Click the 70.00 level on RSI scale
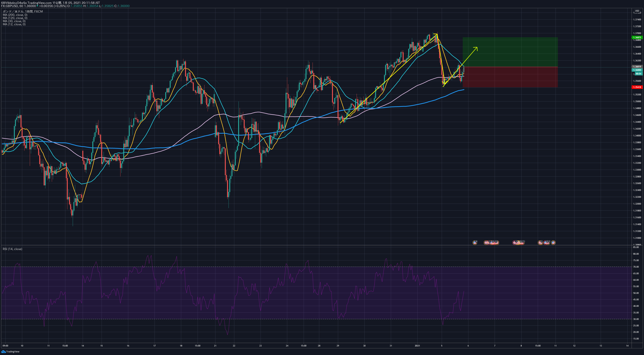 pos(636,267)
